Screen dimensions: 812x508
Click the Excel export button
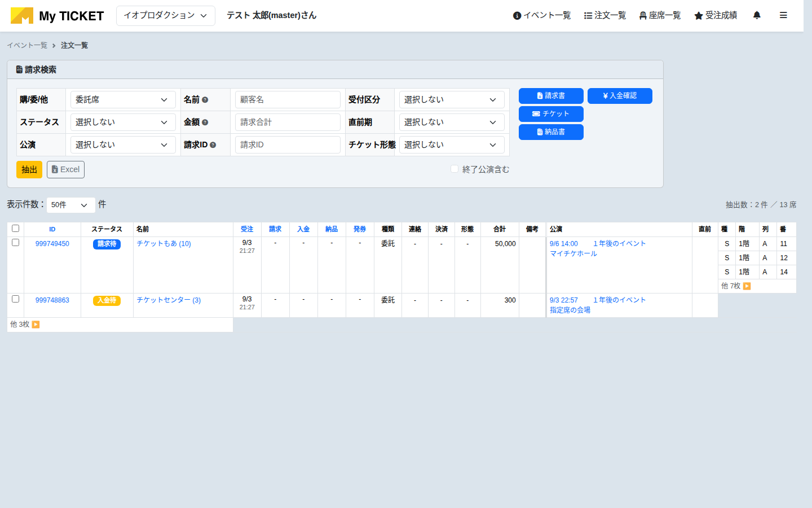pyautogui.click(x=65, y=169)
